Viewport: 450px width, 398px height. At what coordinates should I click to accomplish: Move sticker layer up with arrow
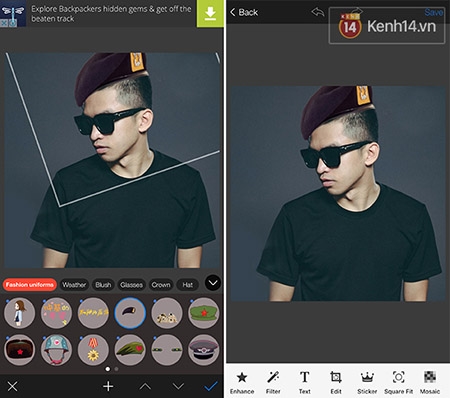tap(145, 386)
